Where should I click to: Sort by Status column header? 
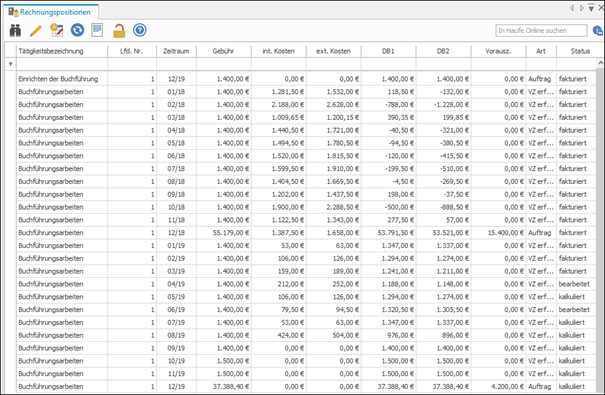pos(580,51)
